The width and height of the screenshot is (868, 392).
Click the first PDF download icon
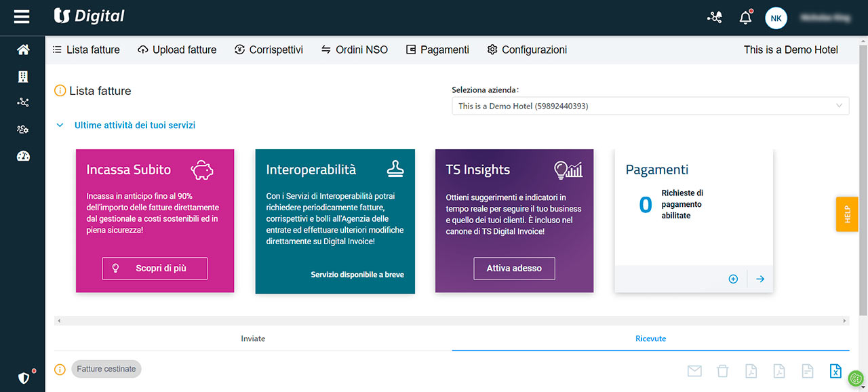pos(751,371)
